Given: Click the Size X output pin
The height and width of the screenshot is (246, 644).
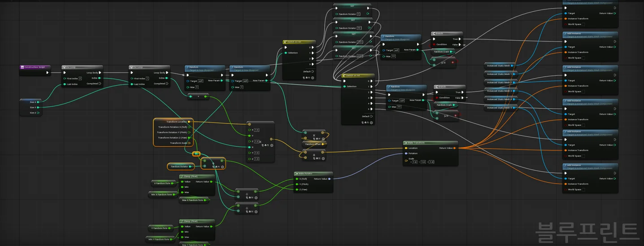Looking at the screenshot, I should coord(38,102).
